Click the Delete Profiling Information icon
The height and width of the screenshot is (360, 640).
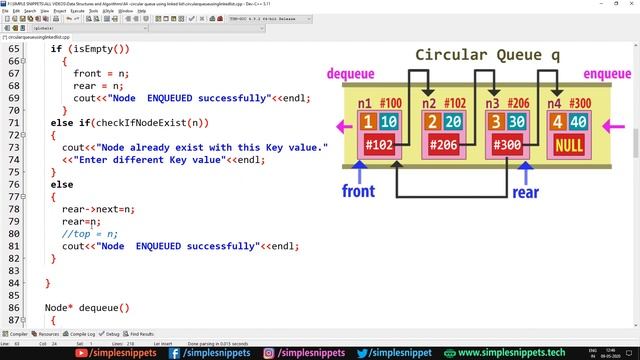point(220,19)
